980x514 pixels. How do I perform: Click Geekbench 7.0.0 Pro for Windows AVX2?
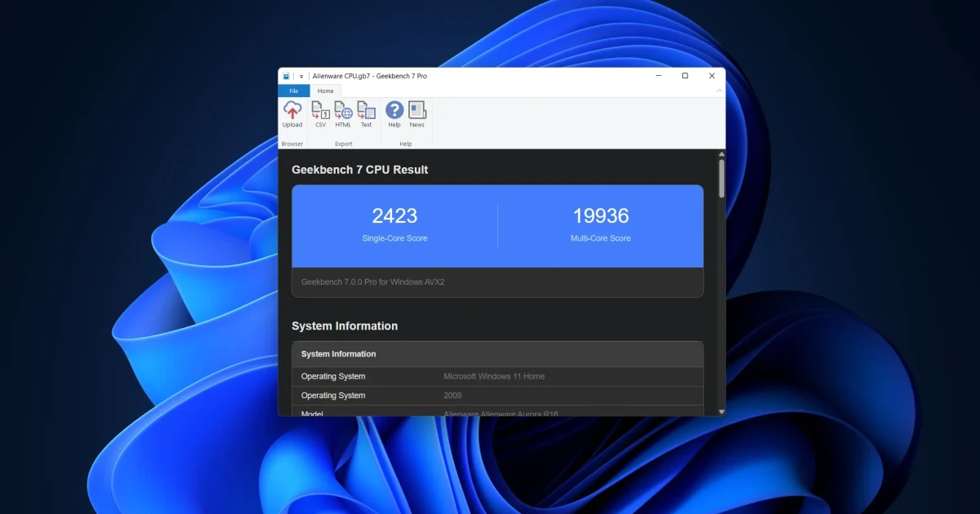coord(372,281)
